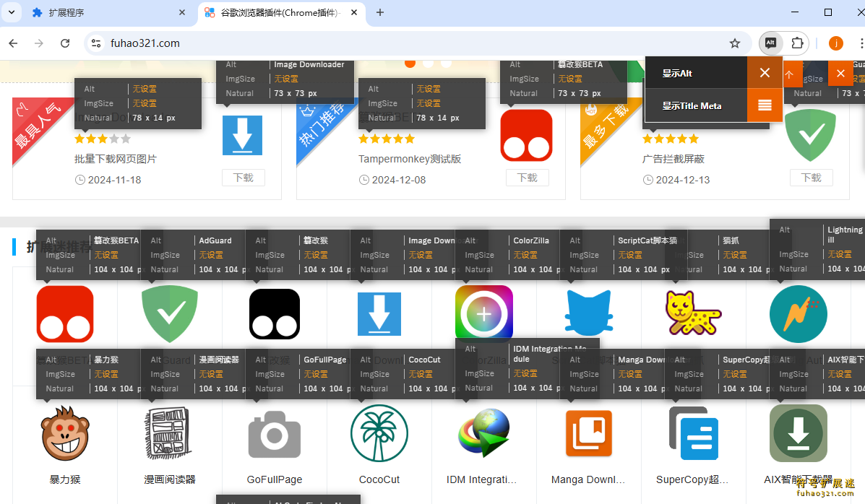Click the 暴力猴 label
The image size is (865, 504).
pos(65,479)
